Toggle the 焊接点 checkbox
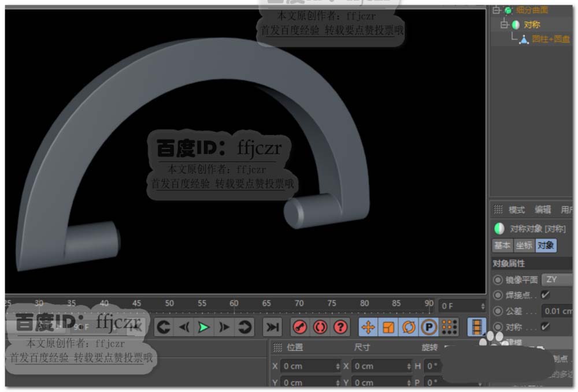 [545, 295]
